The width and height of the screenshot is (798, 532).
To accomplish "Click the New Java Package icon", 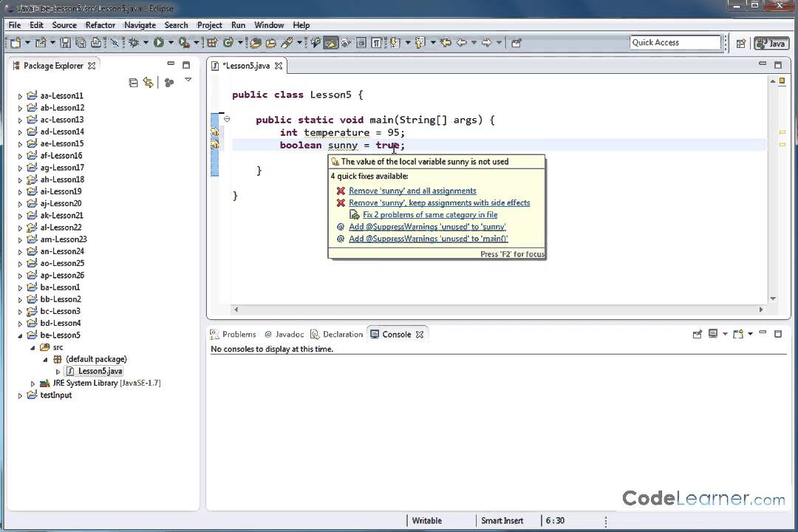I will pos(212,43).
